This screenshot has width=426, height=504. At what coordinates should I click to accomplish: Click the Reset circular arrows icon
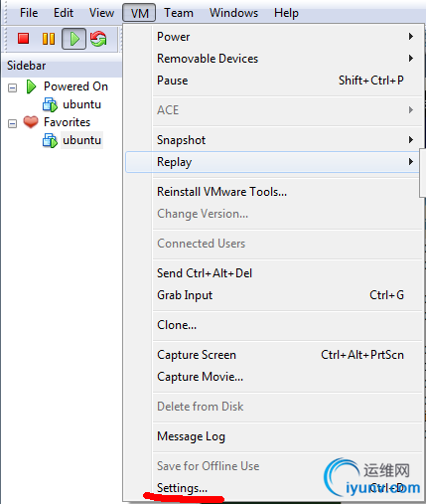(x=98, y=39)
